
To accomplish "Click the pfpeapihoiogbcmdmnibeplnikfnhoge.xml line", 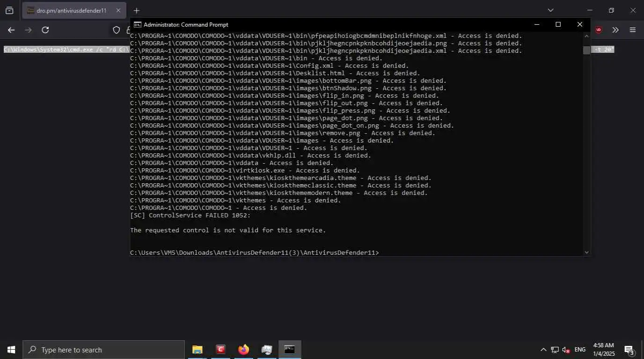I will pyautogui.click(x=326, y=36).
